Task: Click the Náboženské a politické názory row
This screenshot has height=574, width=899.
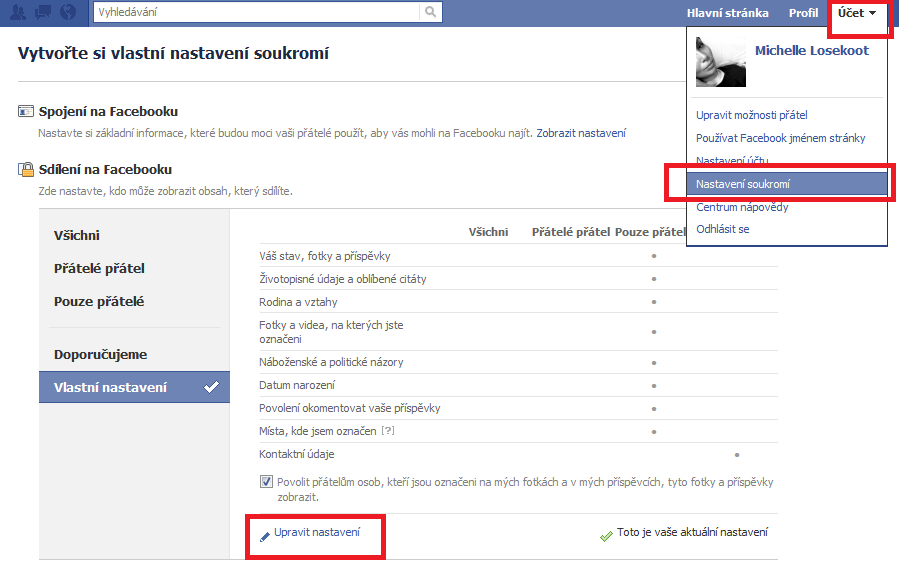Action: (518, 362)
